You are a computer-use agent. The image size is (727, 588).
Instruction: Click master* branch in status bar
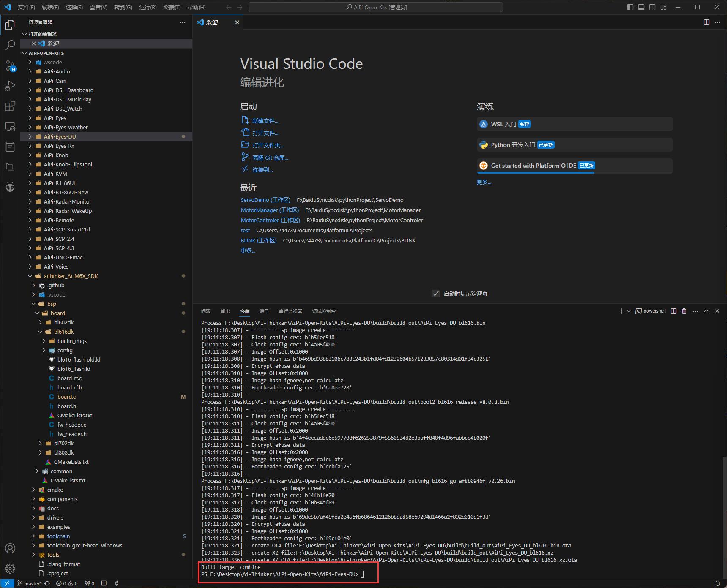(29, 583)
